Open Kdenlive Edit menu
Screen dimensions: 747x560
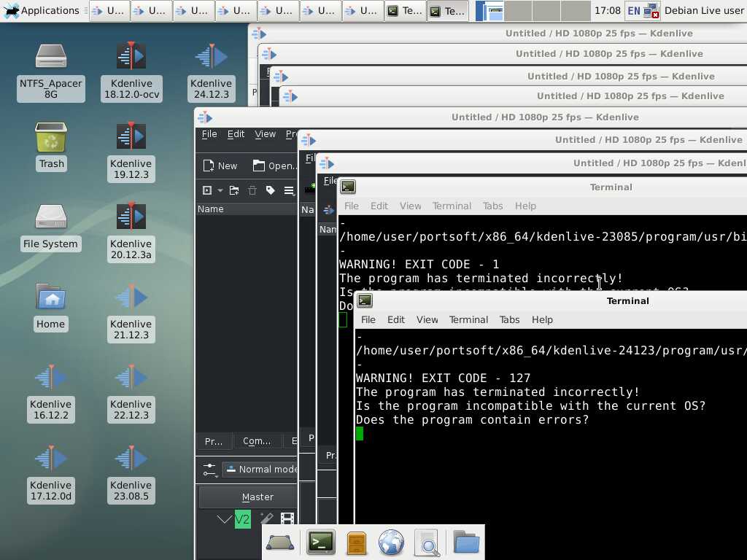coord(236,134)
